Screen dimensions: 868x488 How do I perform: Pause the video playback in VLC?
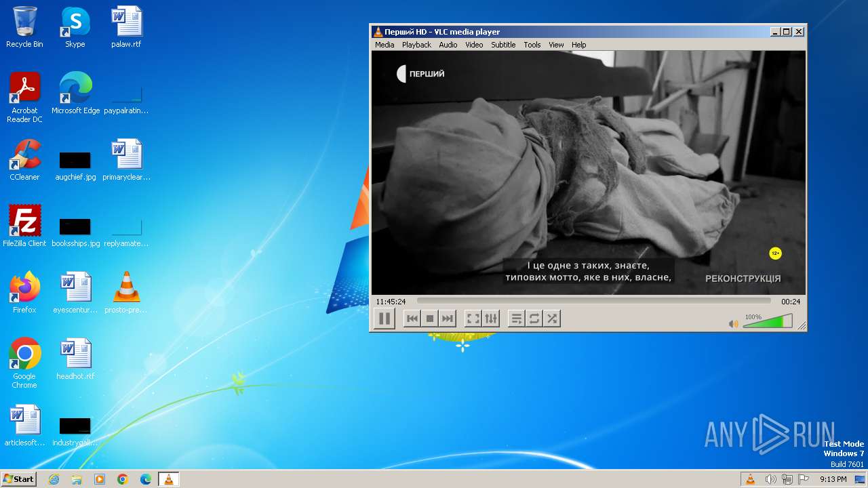pyautogui.click(x=384, y=319)
